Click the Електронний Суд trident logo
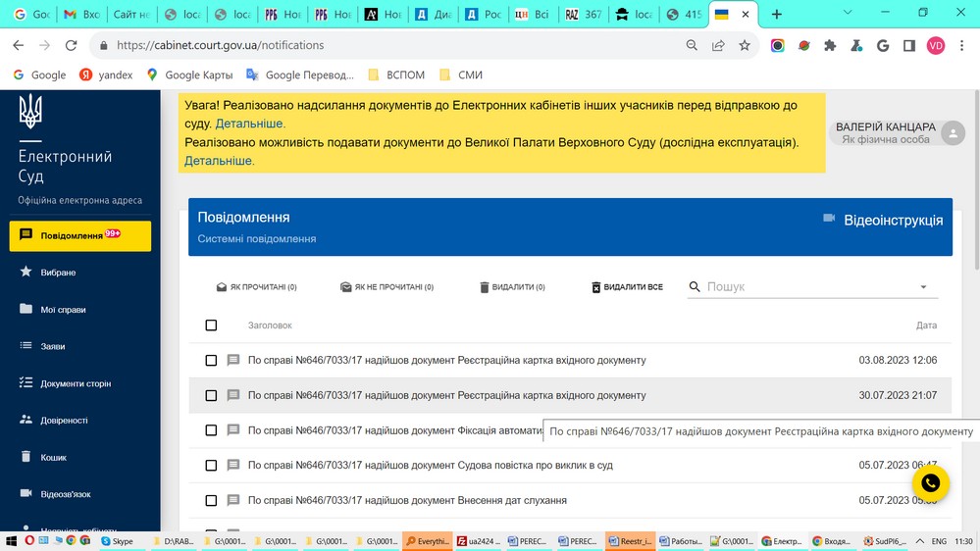This screenshot has width=980, height=551. [x=30, y=111]
